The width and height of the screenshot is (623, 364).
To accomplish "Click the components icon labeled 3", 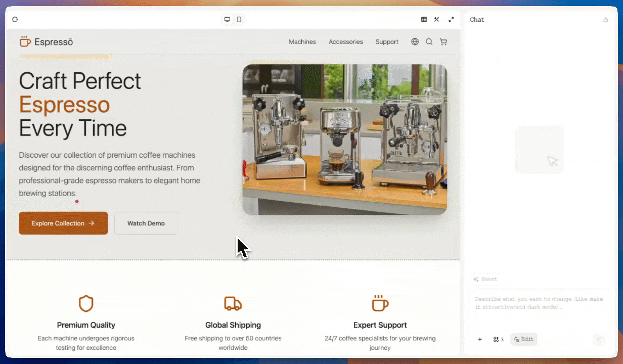I will tap(498, 339).
